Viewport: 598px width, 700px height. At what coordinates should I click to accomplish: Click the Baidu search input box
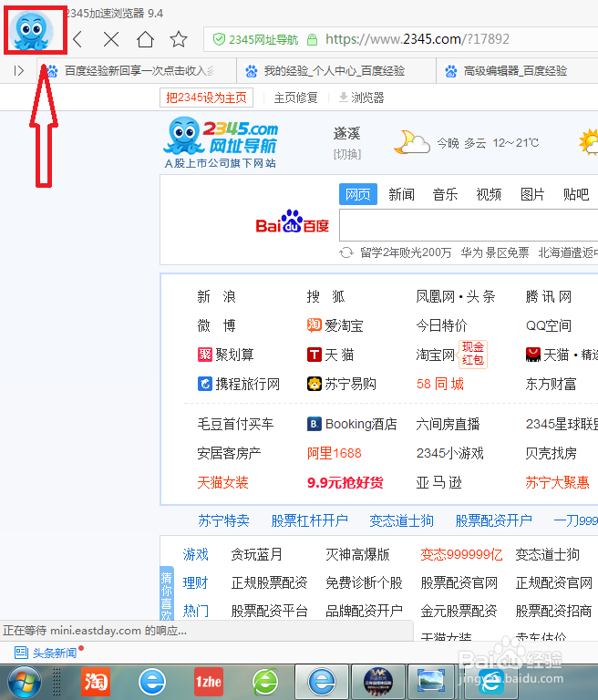[x=469, y=225]
